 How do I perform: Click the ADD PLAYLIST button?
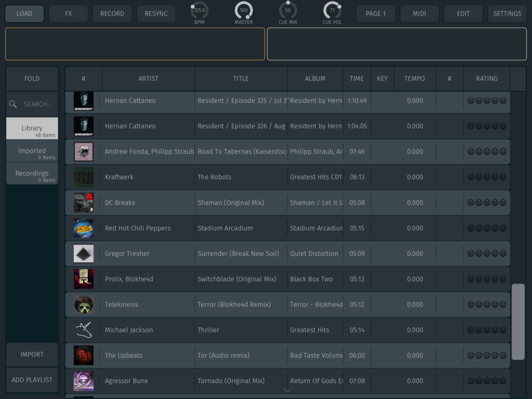pyautogui.click(x=32, y=380)
